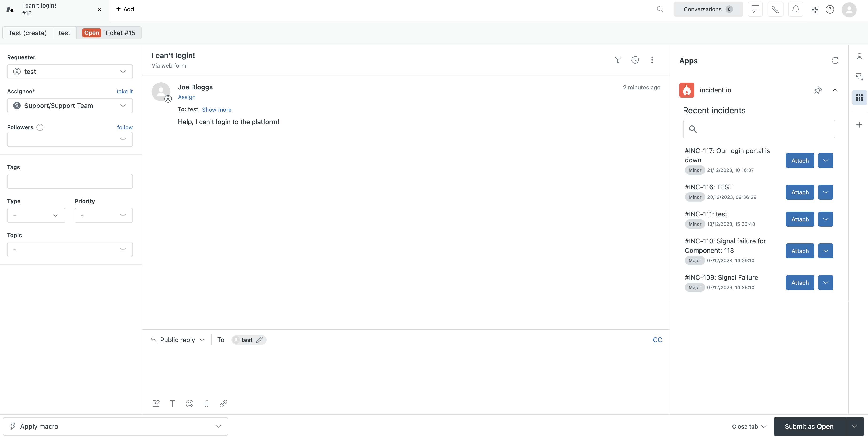Open the Zendesk products grid icon
This screenshot has height=437, width=868.
(815, 10)
